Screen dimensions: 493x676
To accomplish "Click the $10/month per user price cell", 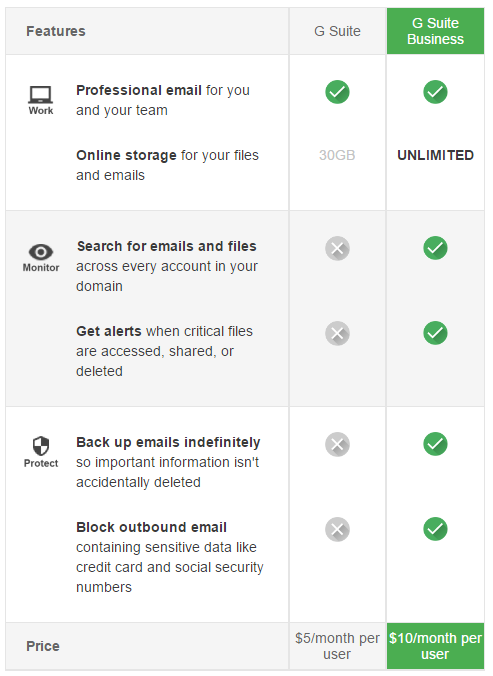I will point(435,646).
